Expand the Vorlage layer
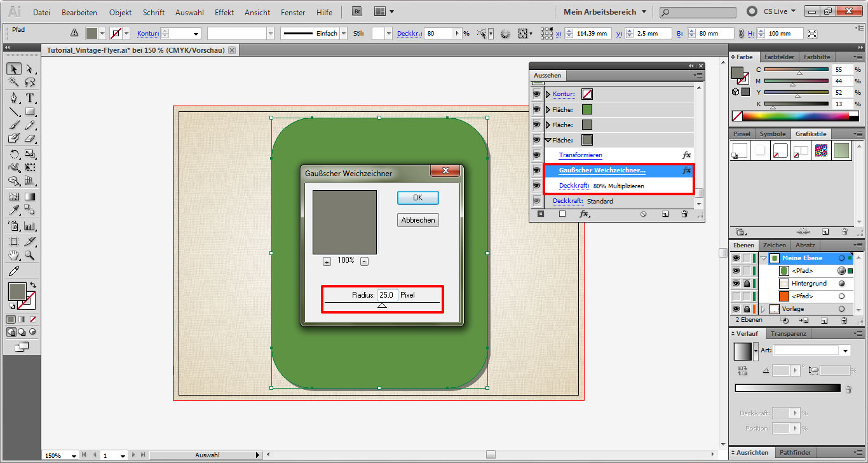The height and width of the screenshot is (463, 868). point(763,309)
